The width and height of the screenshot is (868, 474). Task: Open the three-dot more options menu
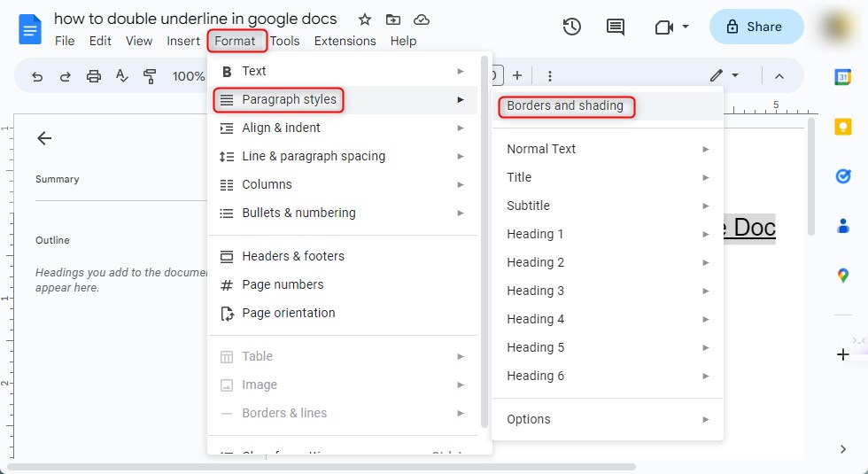550,76
